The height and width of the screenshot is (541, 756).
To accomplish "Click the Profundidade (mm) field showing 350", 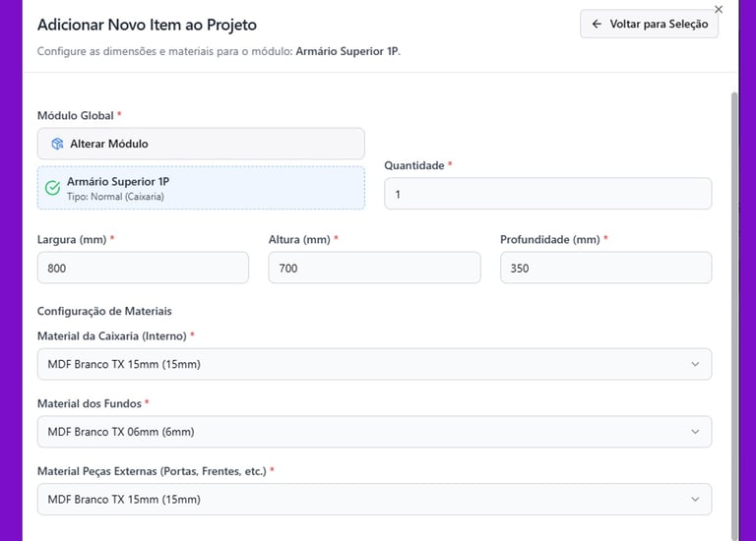I will 605,268.
